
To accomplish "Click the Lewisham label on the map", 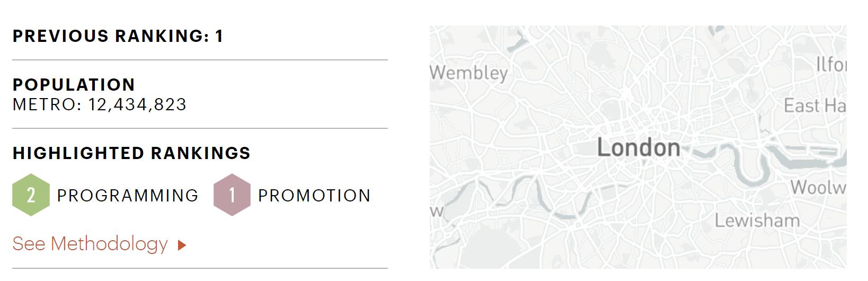I will [757, 220].
